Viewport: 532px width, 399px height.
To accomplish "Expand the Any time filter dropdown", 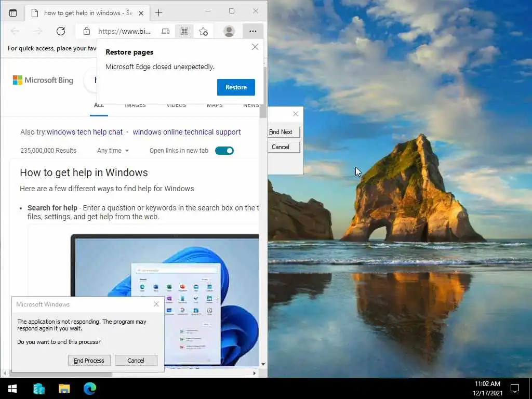I will tap(113, 151).
